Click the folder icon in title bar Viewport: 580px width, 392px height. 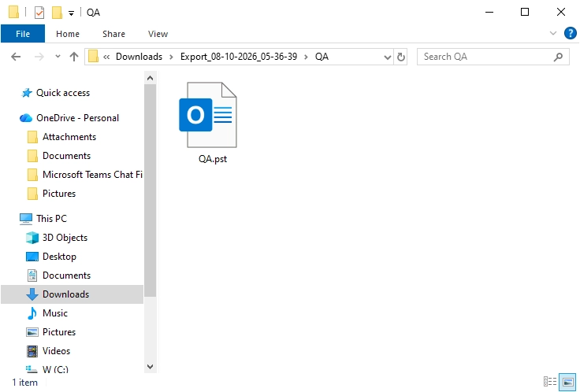coord(13,12)
